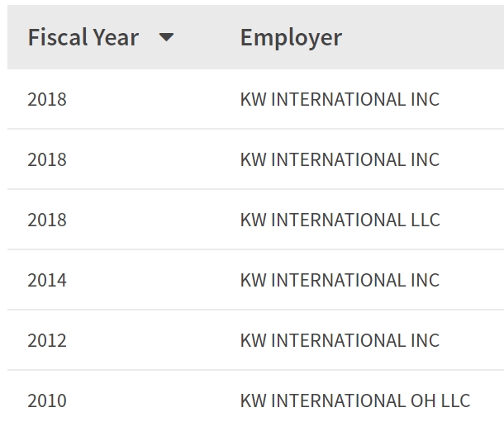Open KW INTERNATIONAL INC in the 2014 row
Image resolution: width=504 pixels, height=436 pixels.
pyautogui.click(x=340, y=280)
